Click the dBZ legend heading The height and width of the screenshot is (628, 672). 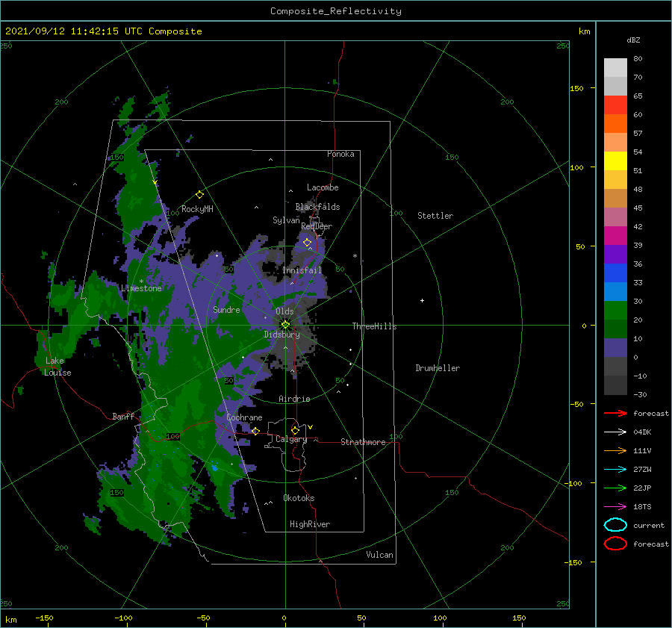(x=633, y=40)
